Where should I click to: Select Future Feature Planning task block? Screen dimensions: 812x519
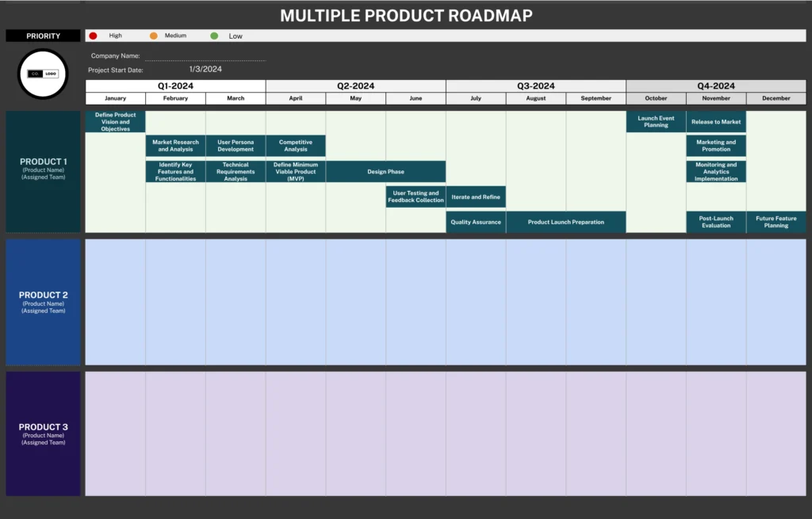776,222
